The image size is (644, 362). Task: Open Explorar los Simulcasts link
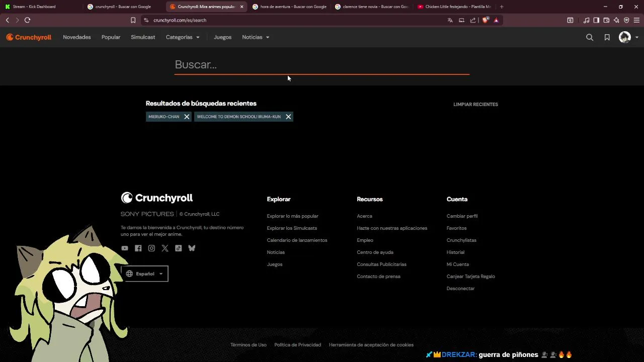(x=292, y=228)
